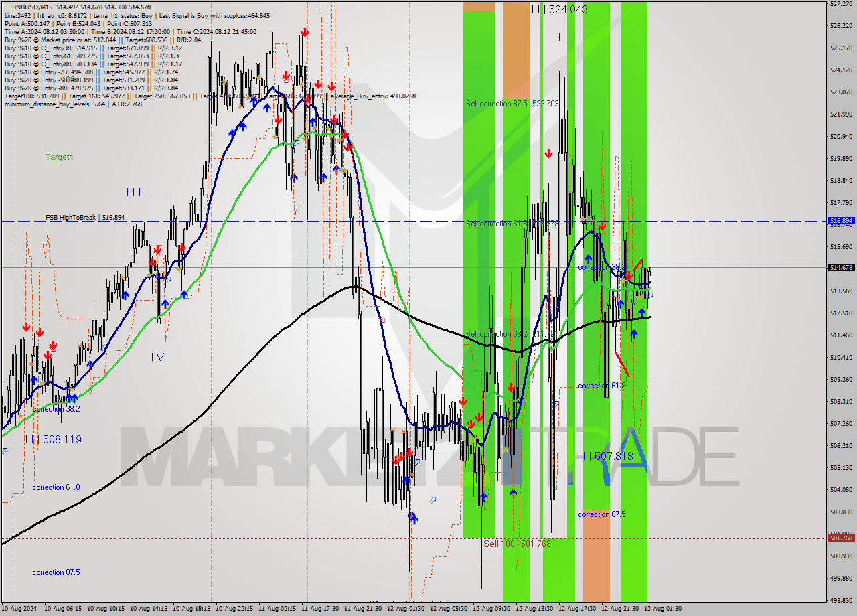Screen dimensions: 857x616
Task: Select the 517.790 price axis label
Action: point(841,203)
